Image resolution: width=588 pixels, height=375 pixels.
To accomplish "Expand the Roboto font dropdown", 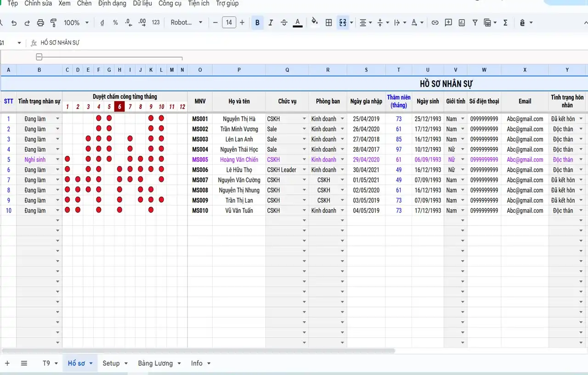I will pyautogui.click(x=186, y=23).
